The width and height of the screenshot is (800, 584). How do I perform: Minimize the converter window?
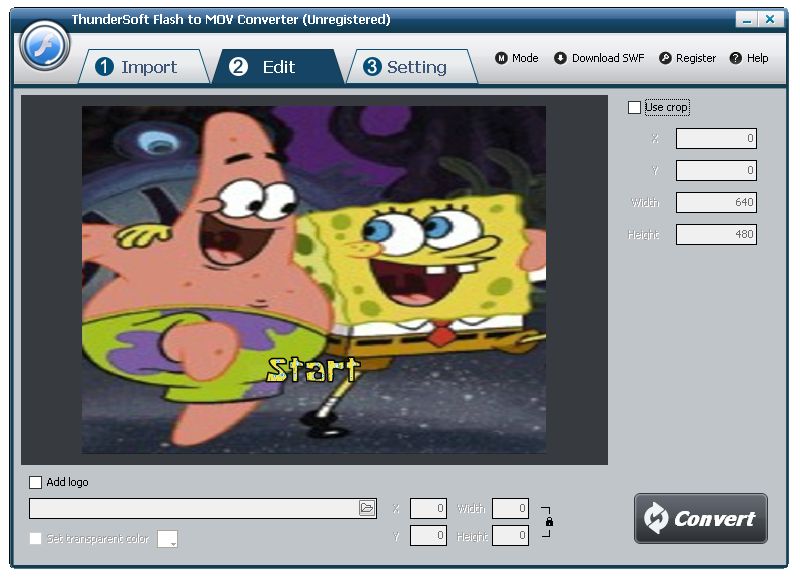pos(747,19)
